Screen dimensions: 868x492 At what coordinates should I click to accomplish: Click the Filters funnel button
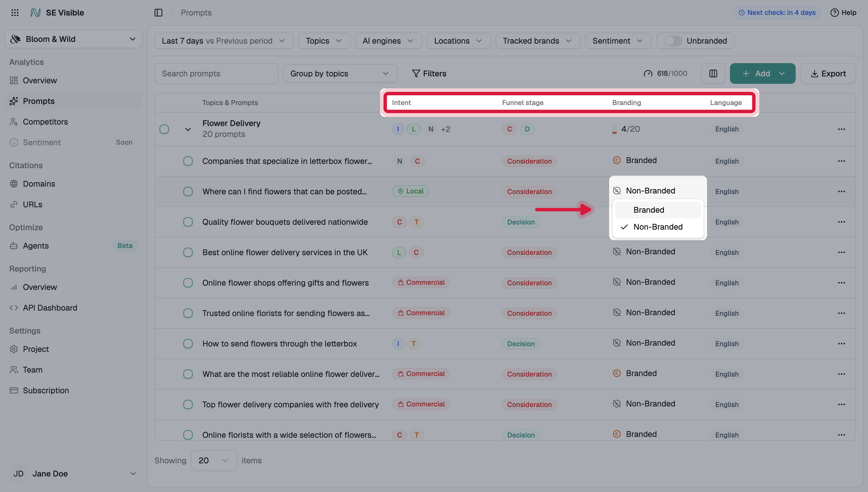click(429, 73)
